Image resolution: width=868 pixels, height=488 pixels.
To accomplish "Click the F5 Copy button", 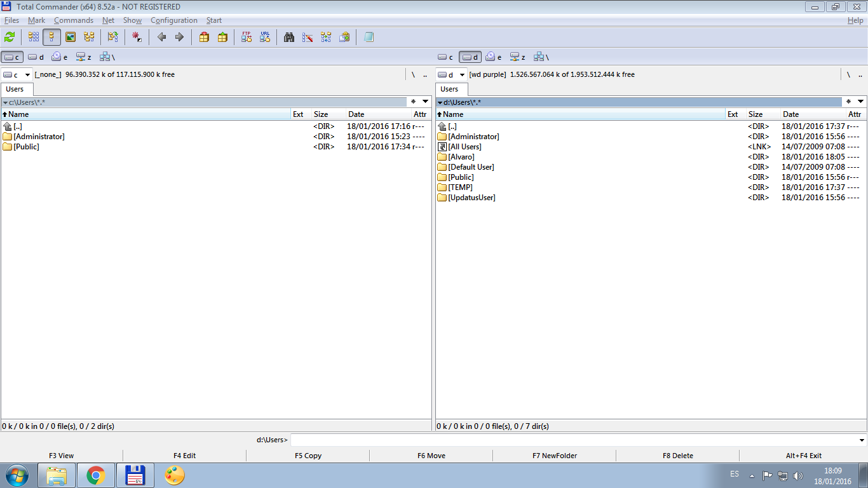I will click(308, 456).
